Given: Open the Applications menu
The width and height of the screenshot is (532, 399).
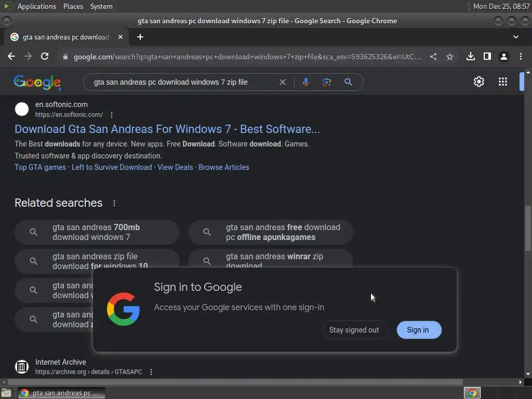Looking at the screenshot, I should [x=37, y=6].
